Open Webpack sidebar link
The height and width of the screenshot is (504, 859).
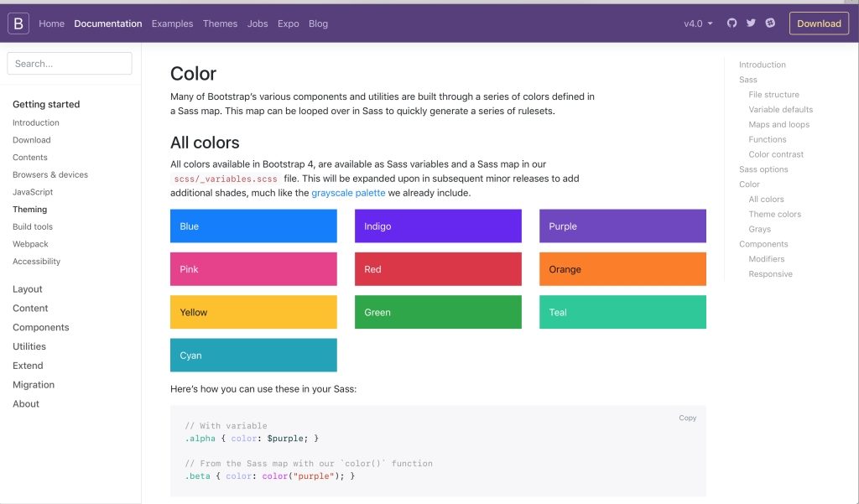tap(30, 244)
